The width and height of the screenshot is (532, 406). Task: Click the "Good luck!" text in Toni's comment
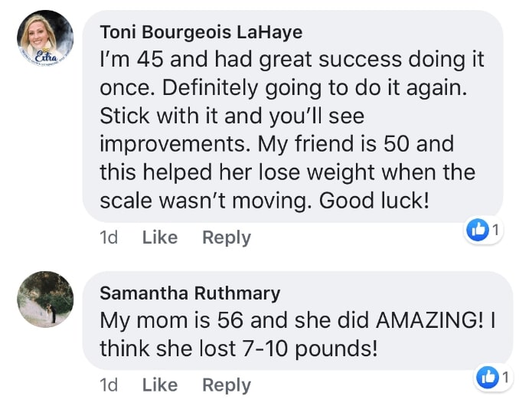coord(387,201)
